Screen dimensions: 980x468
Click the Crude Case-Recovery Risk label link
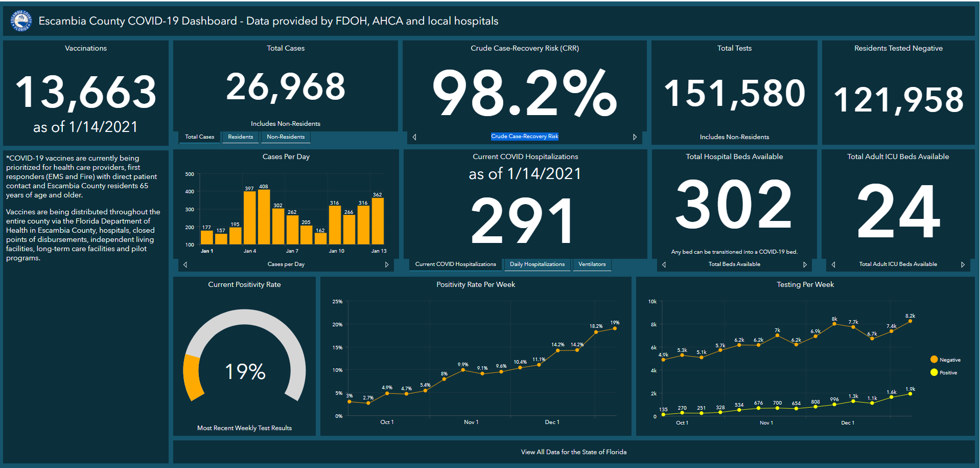click(x=525, y=136)
